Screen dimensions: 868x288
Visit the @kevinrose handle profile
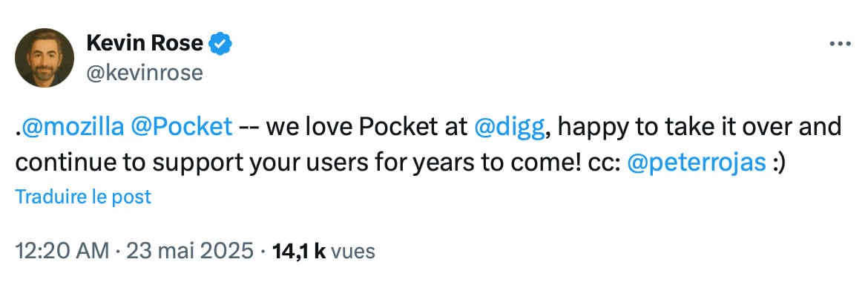(x=145, y=73)
